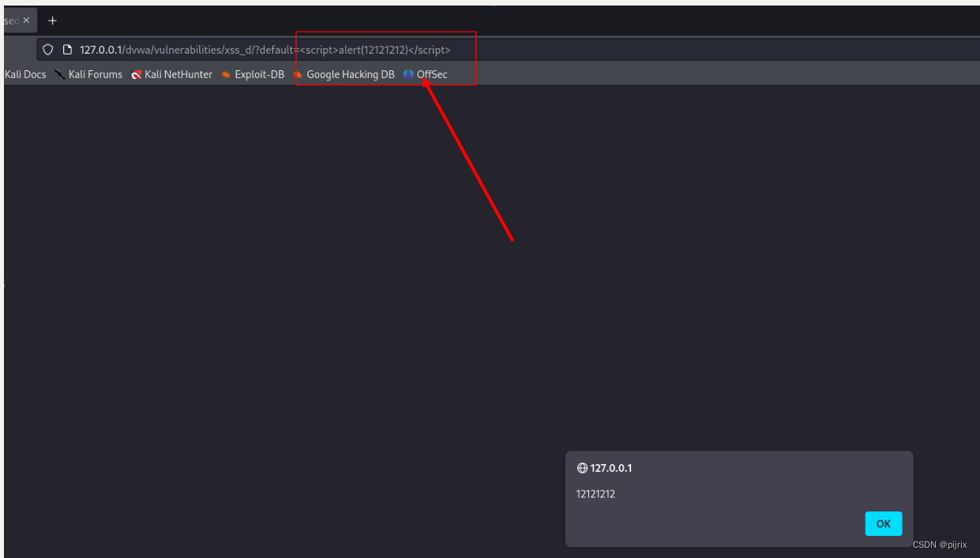980x558 pixels.
Task: Open the Kali NetHunter bookmark
Action: click(x=172, y=74)
